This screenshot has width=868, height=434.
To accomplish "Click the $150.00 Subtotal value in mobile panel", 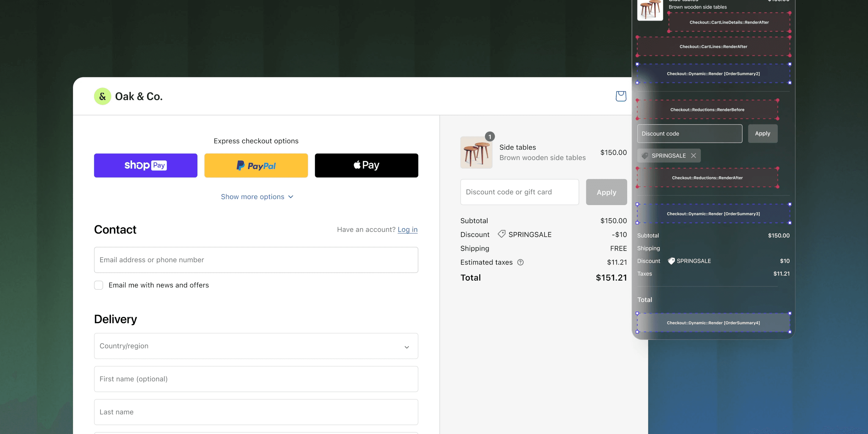I will (779, 236).
